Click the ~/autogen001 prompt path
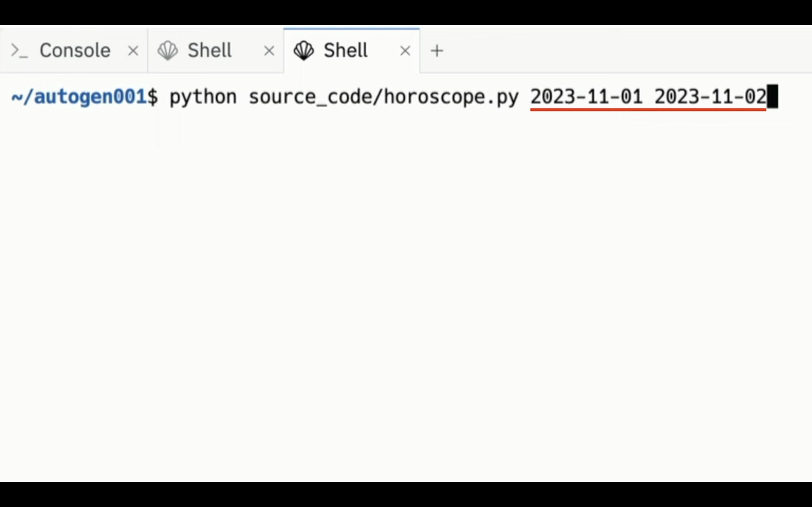Image resolution: width=812 pixels, height=507 pixels. tap(78, 97)
